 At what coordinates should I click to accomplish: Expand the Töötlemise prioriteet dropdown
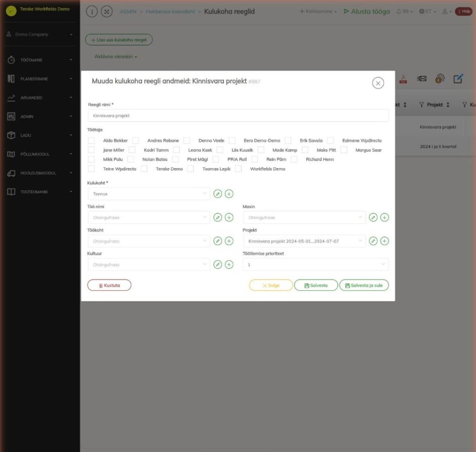316,264
